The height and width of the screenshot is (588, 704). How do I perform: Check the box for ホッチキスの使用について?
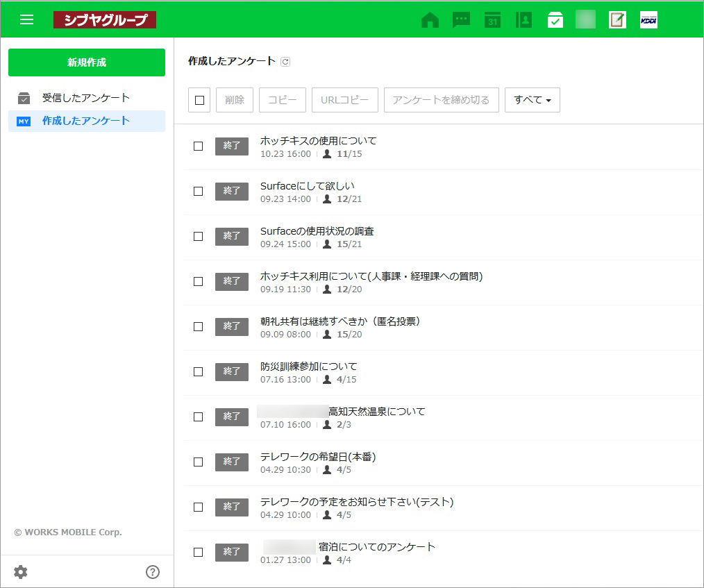198,146
